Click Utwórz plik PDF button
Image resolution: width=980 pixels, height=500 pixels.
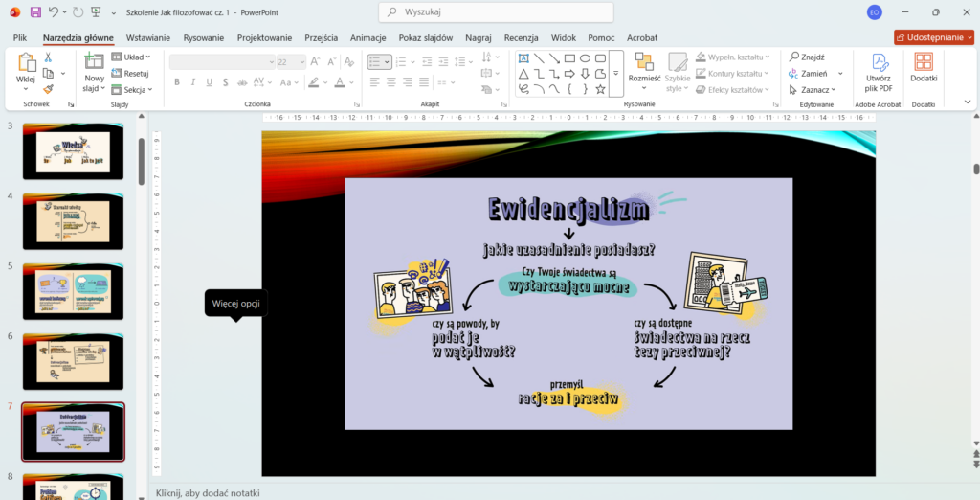coord(879,73)
